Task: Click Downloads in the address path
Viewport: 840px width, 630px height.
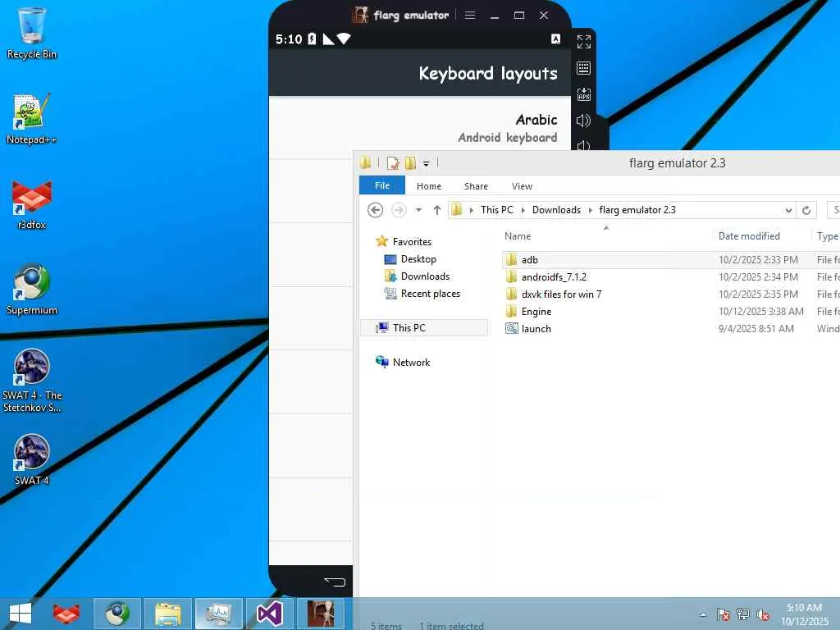Action: [556, 210]
